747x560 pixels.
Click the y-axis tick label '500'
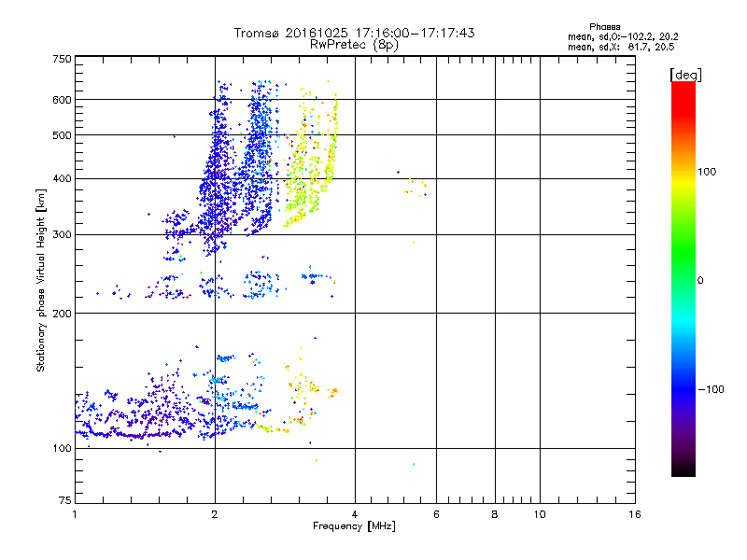[62, 135]
